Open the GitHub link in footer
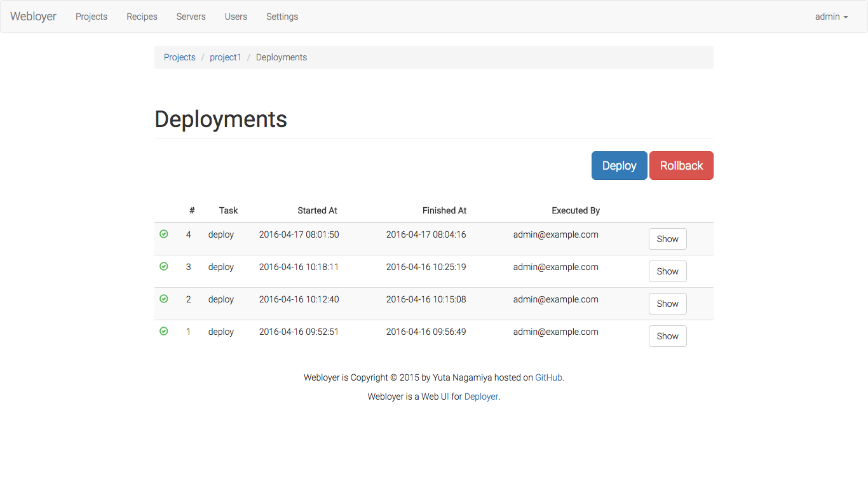Screen dimensions: 868x488 pos(549,377)
